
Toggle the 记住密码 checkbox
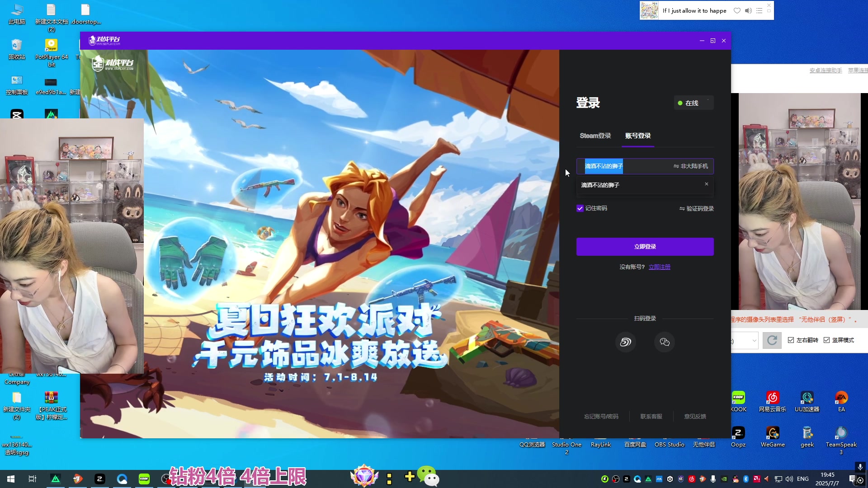point(580,208)
